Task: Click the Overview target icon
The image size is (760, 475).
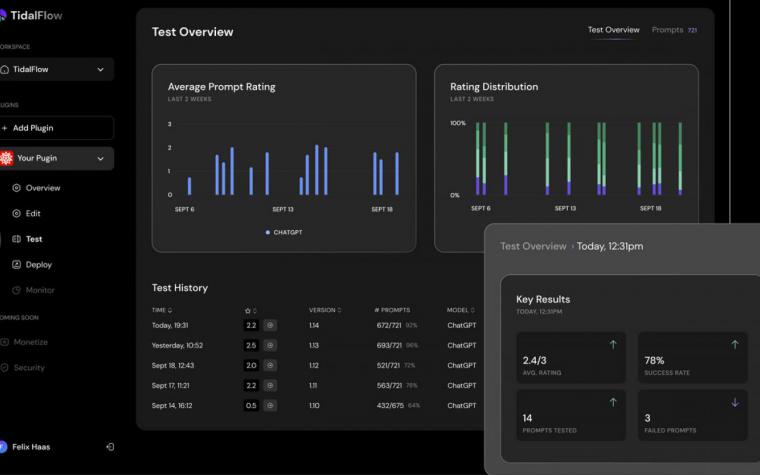Action: click(16, 188)
